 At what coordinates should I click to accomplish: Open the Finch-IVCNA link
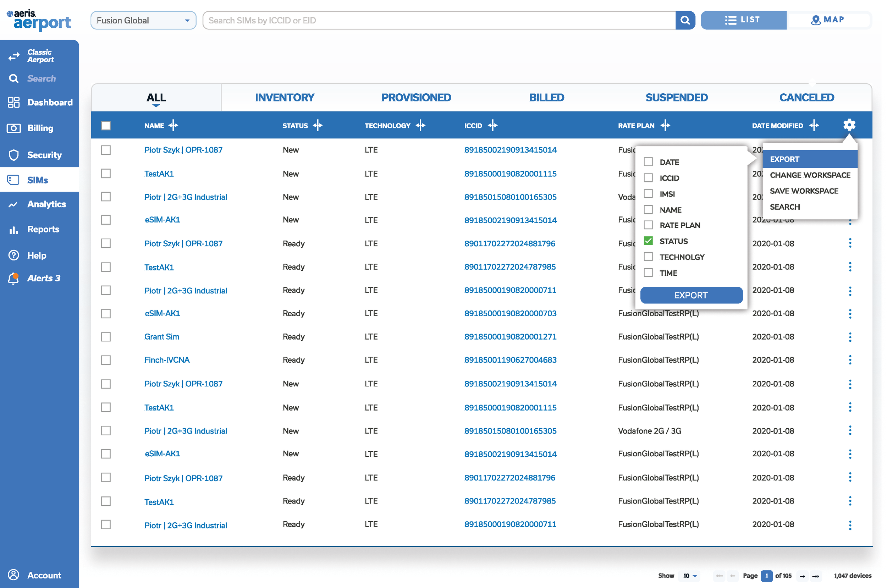pyautogui.click(x=167, y=360)
